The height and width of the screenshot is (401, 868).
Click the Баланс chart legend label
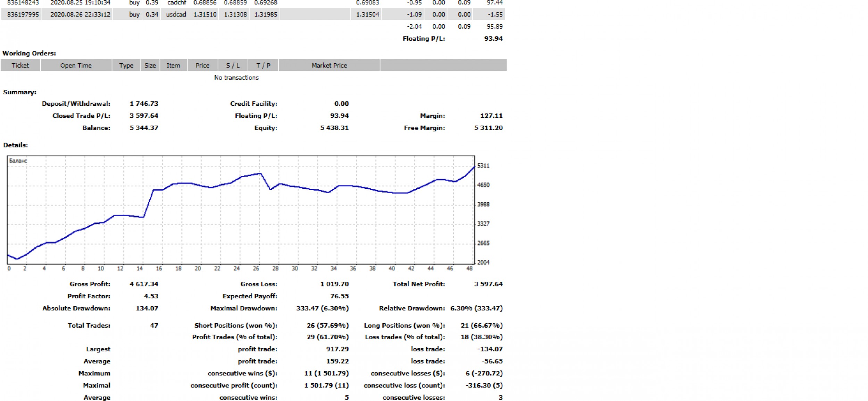(x=18, y=161)
